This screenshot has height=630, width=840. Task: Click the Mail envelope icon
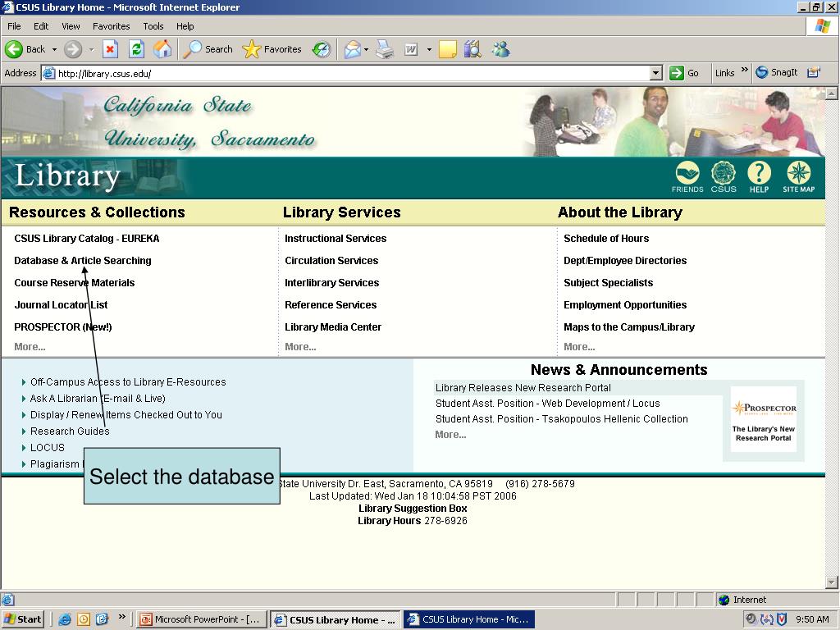(353, 49)
